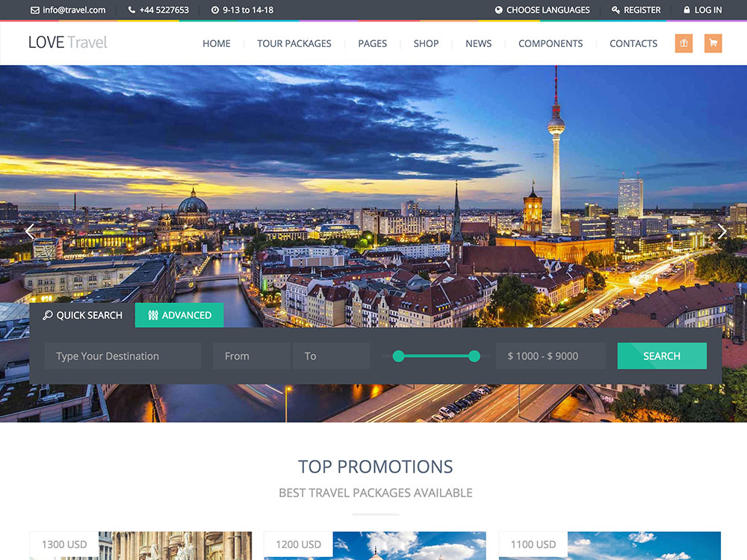Open the Pages menu
747x560 pixels.
(373, 43)
